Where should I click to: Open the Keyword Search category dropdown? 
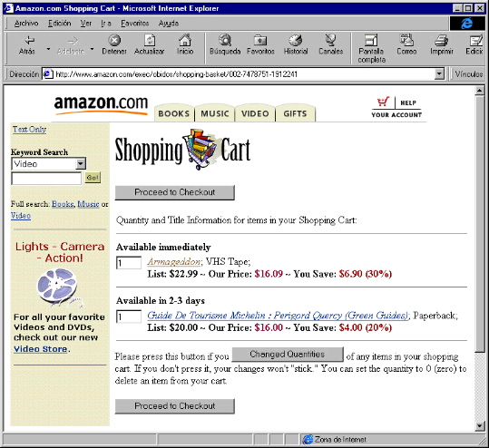(x=81, y=163)
